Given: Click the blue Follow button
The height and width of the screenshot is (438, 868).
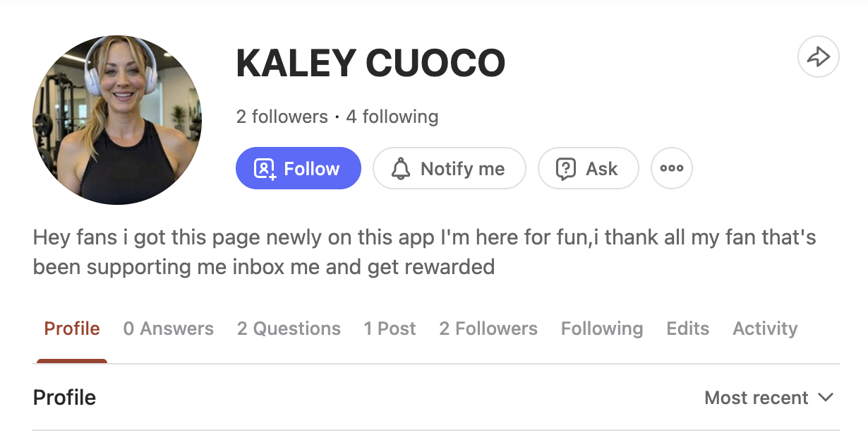Looking at the screenshot, I should tap(298, 168).
